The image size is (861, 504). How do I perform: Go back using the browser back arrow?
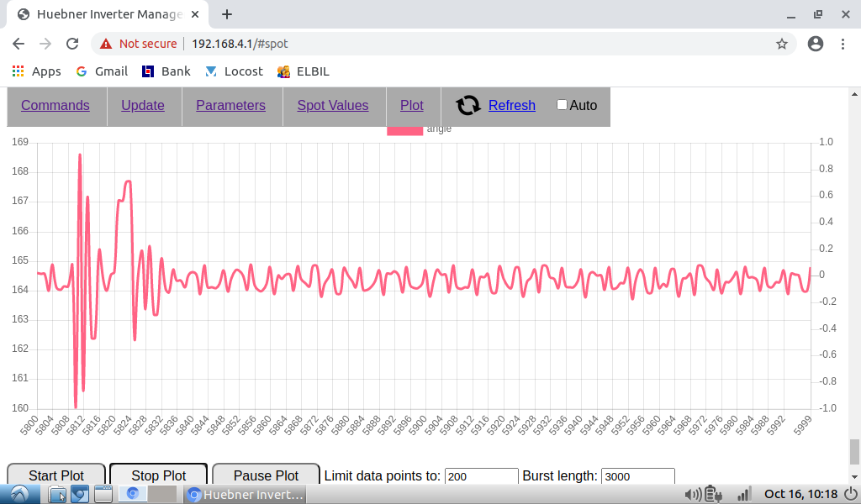coord(18,44)
